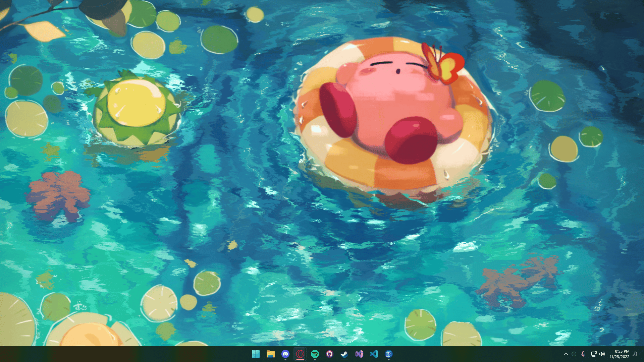Open the microphone icon in the system tray
Screen dimensions: 644x362
tap(583, 354)
